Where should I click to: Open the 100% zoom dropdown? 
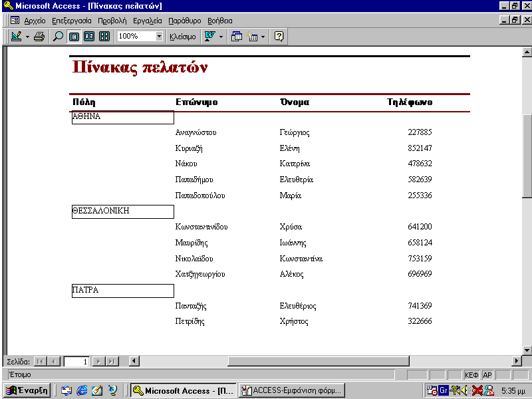click(159, 37)
